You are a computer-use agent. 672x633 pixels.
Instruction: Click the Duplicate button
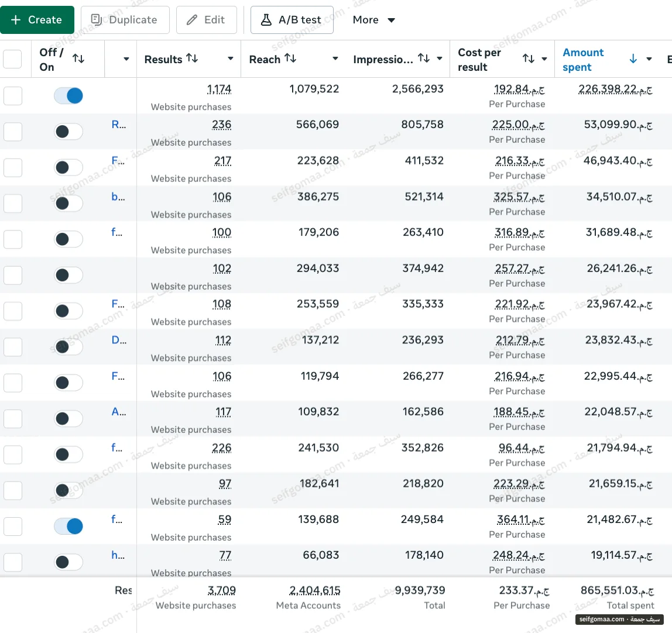[x=125, y=20]
